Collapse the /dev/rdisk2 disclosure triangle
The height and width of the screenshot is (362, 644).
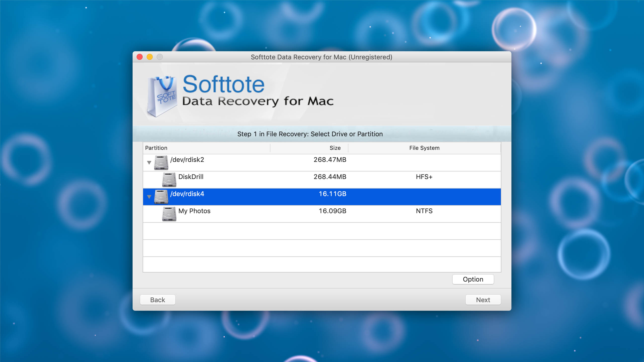[149, 163]
